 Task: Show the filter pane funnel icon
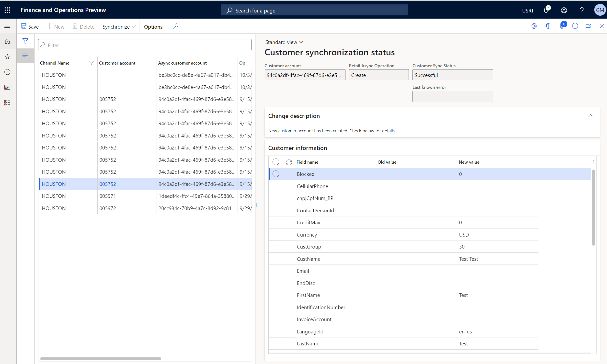[x=25, y=41]
